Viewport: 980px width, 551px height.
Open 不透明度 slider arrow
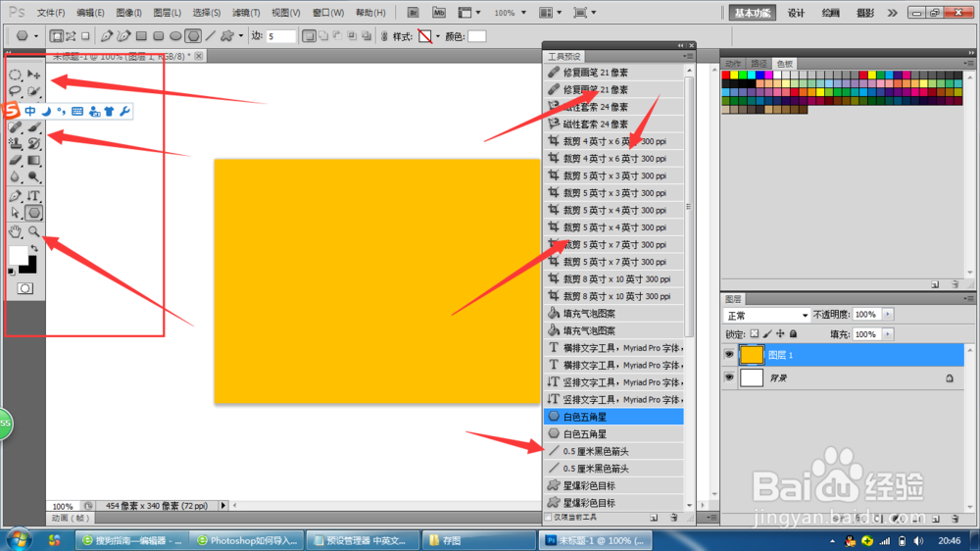pyautogui.click(x=888, y=315)
